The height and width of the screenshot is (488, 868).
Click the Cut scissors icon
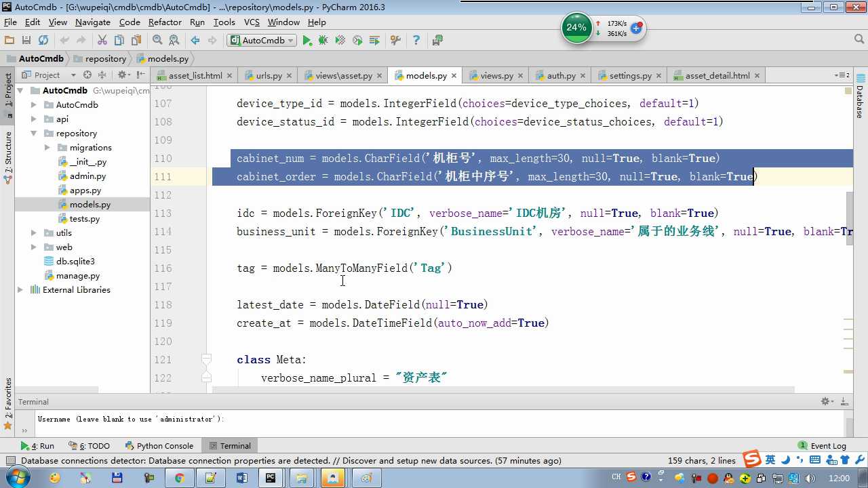coord(102,41)
